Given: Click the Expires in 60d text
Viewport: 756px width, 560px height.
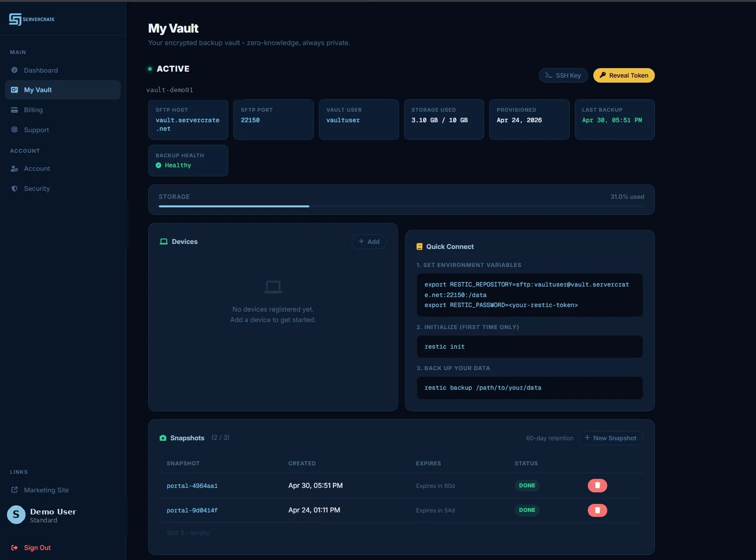Looking at the screenshot, I should (436, 486).
